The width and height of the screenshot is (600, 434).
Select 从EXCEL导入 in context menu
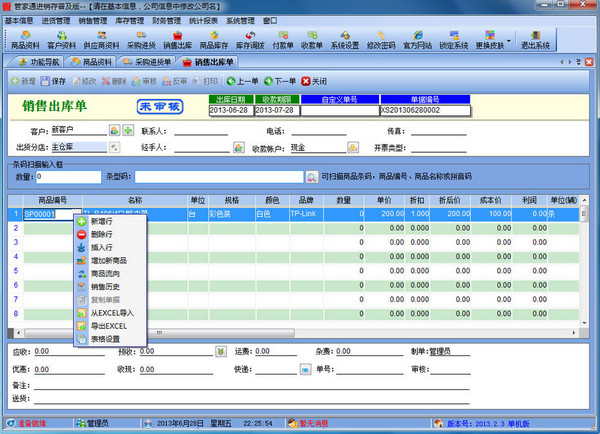pos(111,312)
